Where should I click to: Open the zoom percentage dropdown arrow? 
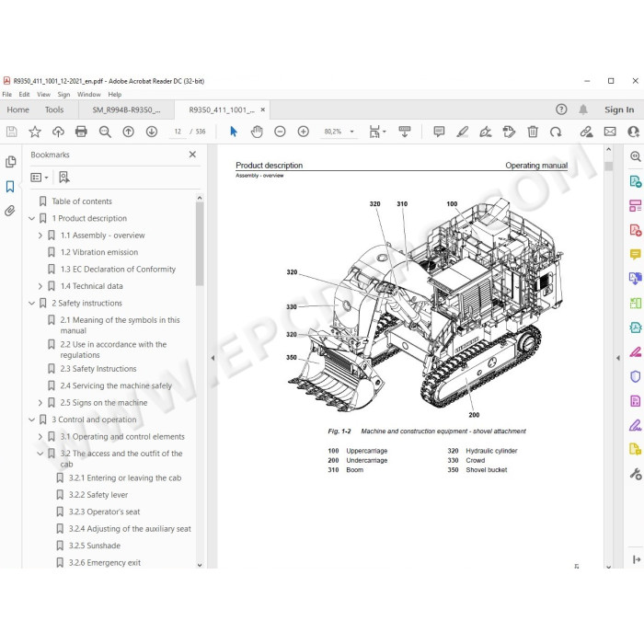[x=352, y=132]
